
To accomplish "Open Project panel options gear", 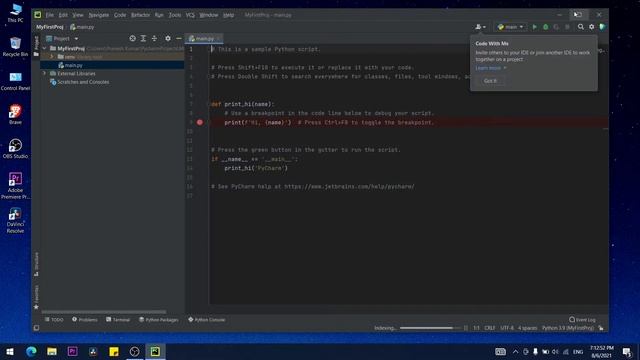I will 168,38.
